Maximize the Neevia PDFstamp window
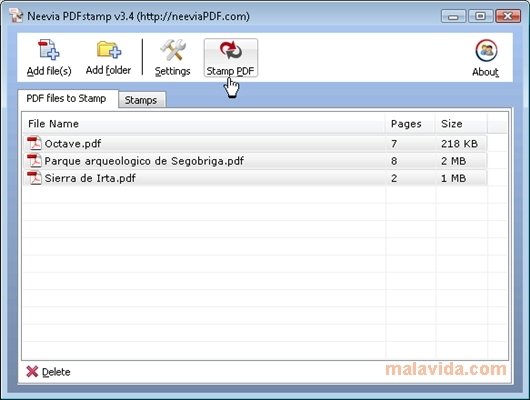 click(x=481, y=16)
